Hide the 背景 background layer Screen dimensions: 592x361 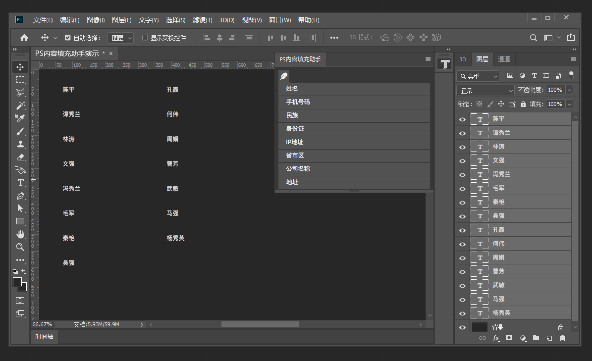click(x=462, y=327)
